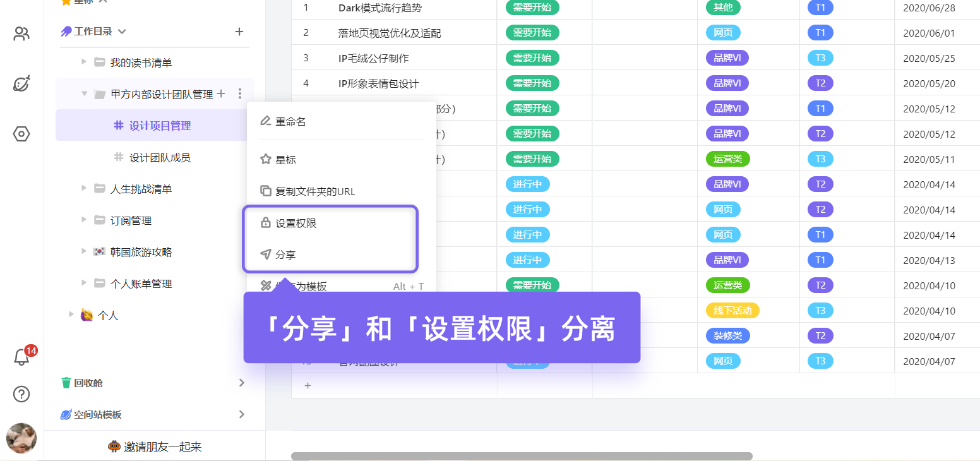Click the 其他 category tag
980x461 pixels.
[x=723, y=8]
